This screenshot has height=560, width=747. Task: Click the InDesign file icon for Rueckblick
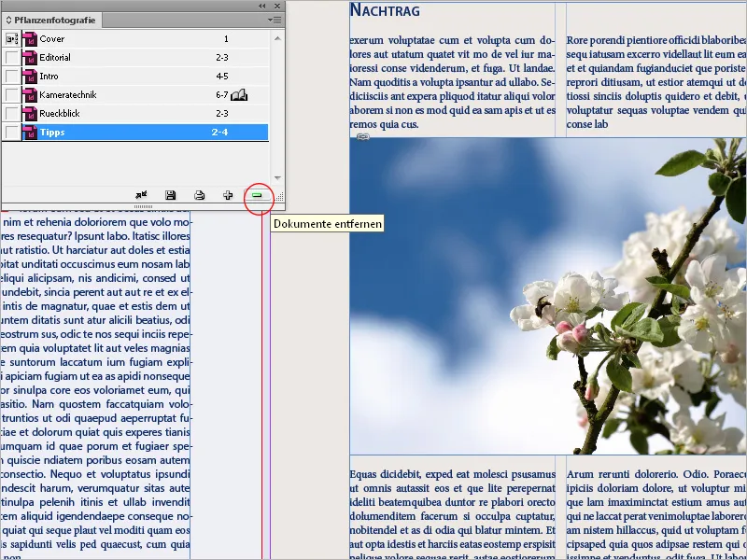click(30, 113)
